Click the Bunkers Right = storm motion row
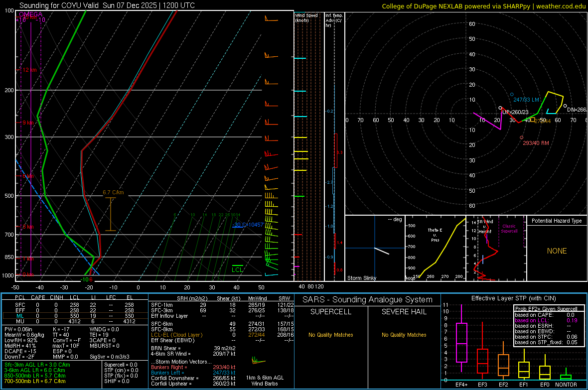This screenshot has height=390, width=588. pyautogui.click(x=193, y=367)
